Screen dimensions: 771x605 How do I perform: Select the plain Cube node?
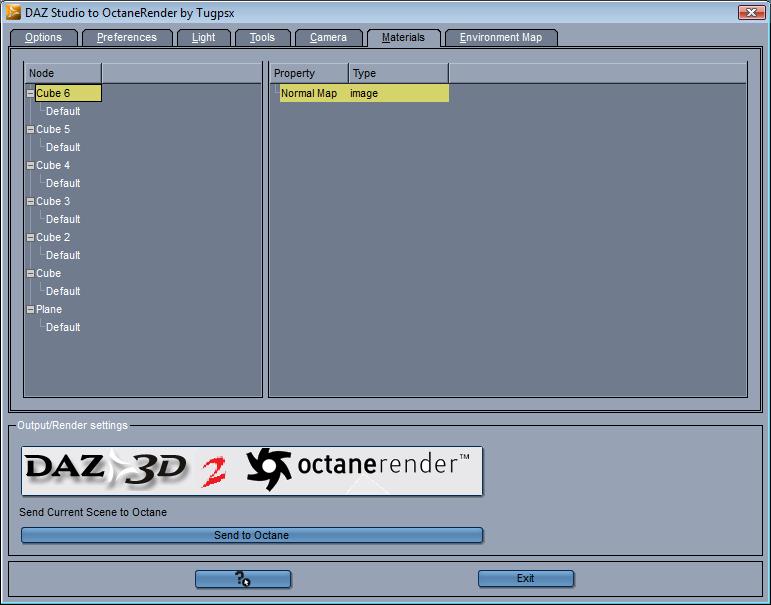[49, 273]
